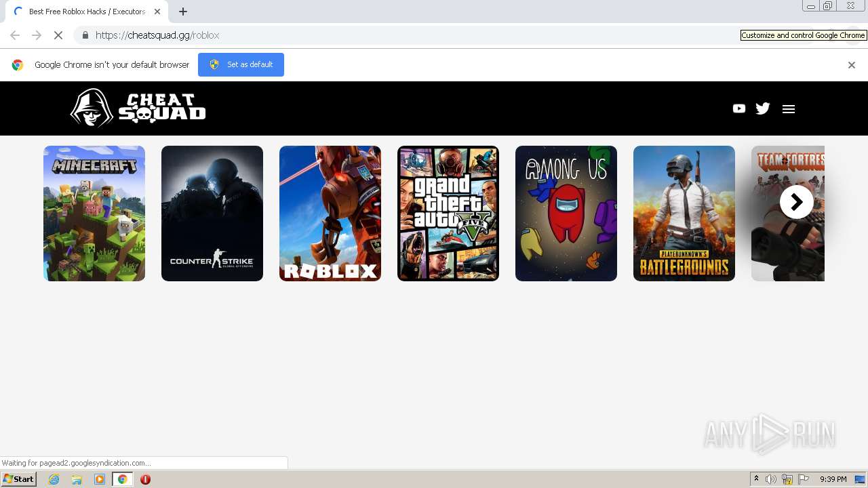Open the Counter-Strike game card
This screenshot has height=488, width=868.
click(212, 213)
